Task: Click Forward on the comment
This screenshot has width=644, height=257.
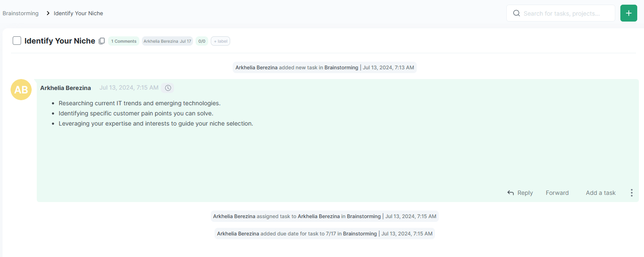Action: [x=557, y=193]
